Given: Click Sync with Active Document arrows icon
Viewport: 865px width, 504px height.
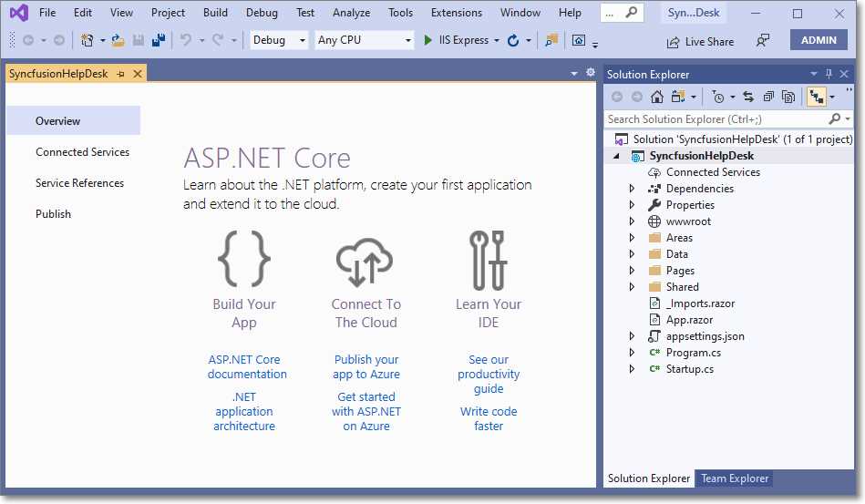Looking at the screenshot, I should coord(748,97).
